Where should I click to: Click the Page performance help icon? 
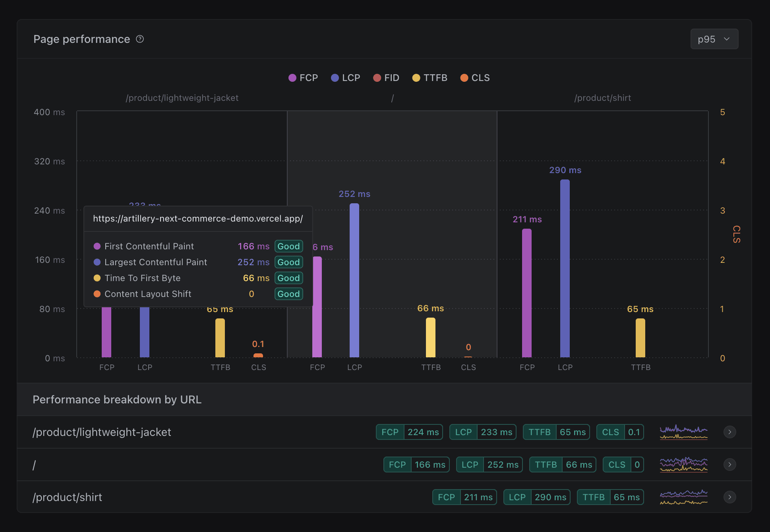tap(140, 39)
